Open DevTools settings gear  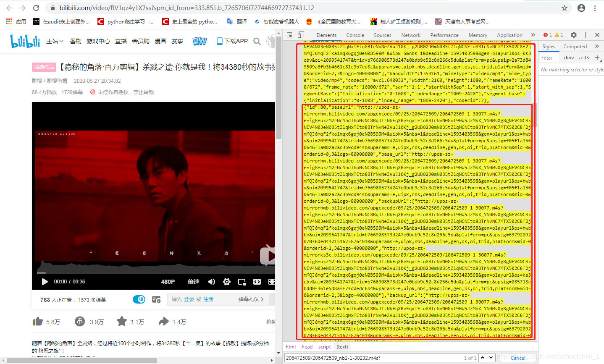click(x=574, y=35)
